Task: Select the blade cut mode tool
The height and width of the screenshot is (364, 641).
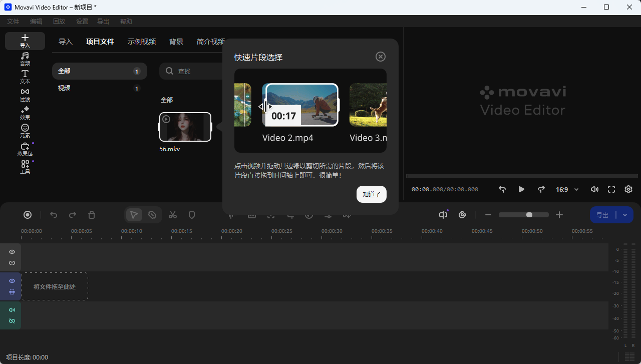Action: tap(152, 215)
